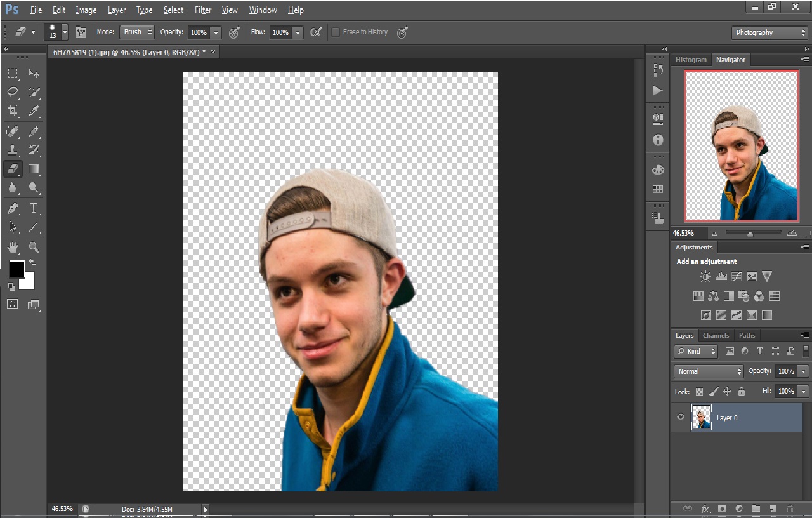Select the Gradient tool
This screenshot has height=518, width=812.
click(x=34, y=169)
